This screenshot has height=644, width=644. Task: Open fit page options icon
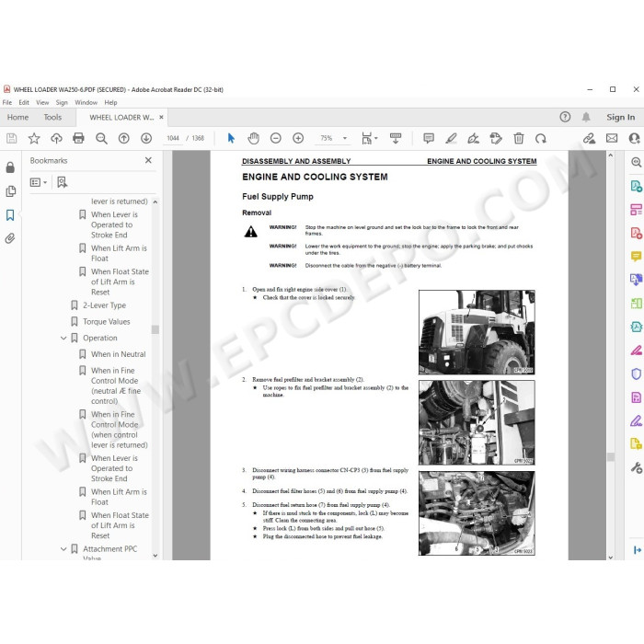[x=369, y=138]
